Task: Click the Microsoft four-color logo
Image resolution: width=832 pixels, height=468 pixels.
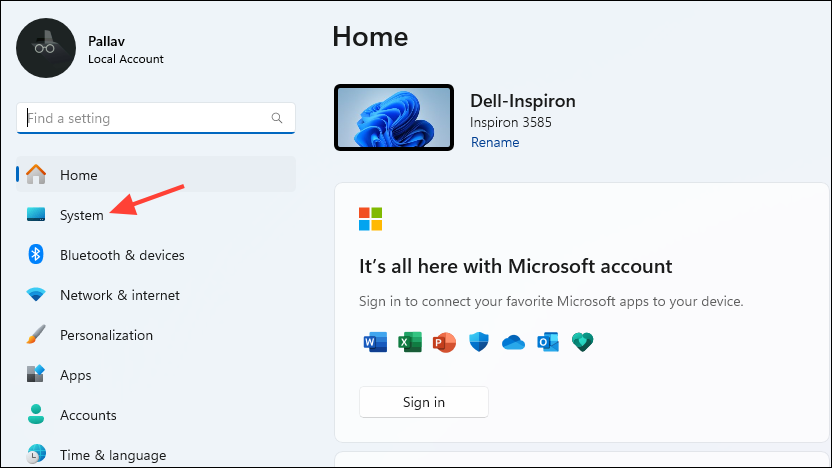Action: pos(370,219)
